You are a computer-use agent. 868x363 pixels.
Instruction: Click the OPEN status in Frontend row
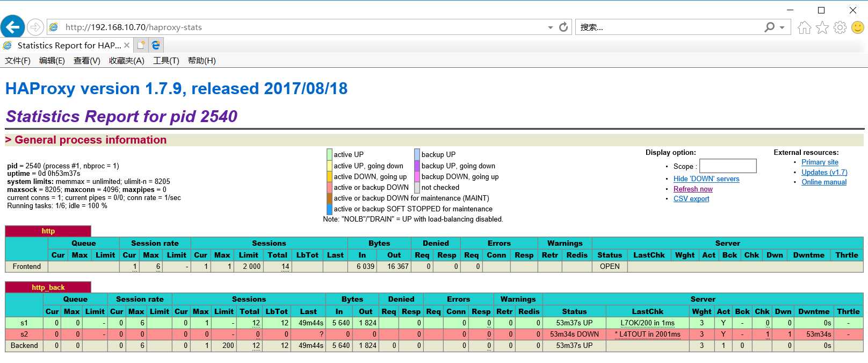click(610, 266)
